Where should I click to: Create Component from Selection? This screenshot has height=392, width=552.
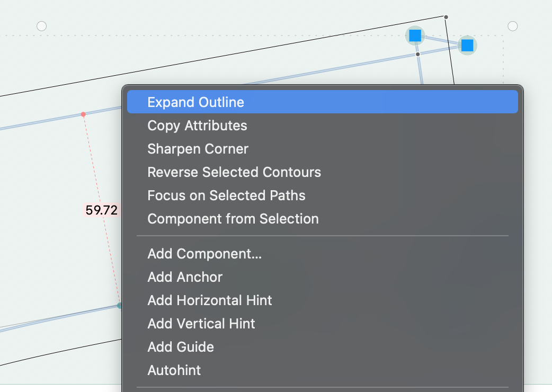(x=233, y=219)
